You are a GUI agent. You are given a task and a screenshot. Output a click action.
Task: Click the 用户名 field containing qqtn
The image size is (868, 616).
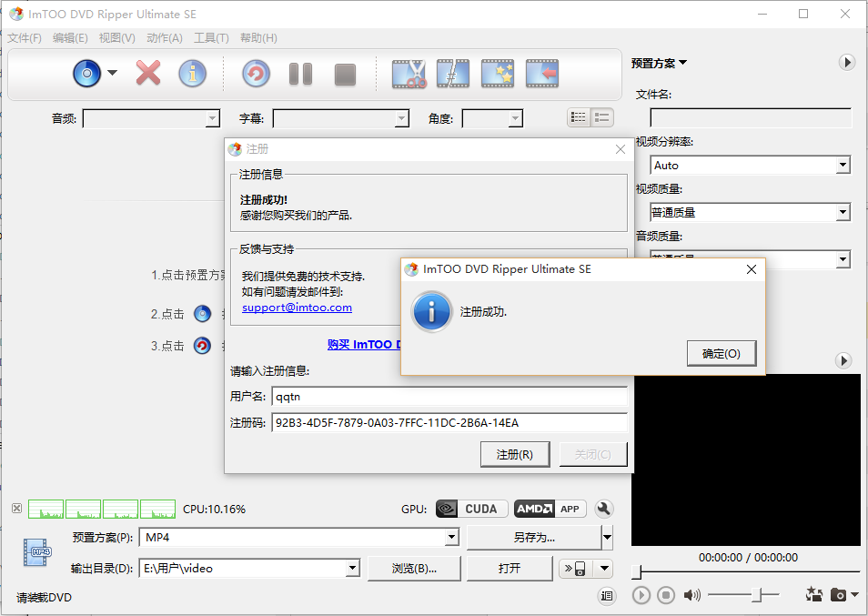tap(449, 397)
